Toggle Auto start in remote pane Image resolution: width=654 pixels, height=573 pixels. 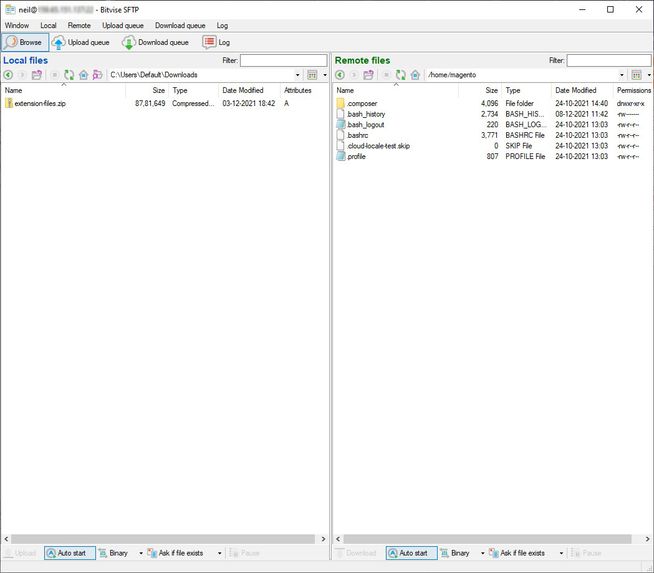[x=411, y=553]
